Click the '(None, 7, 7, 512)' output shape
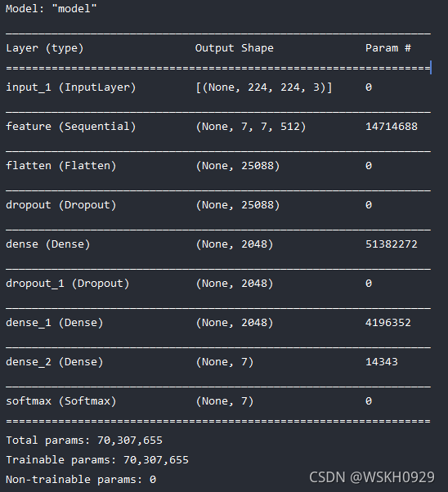This screenshot has width=448, height=492. click(x=250, y=127)
